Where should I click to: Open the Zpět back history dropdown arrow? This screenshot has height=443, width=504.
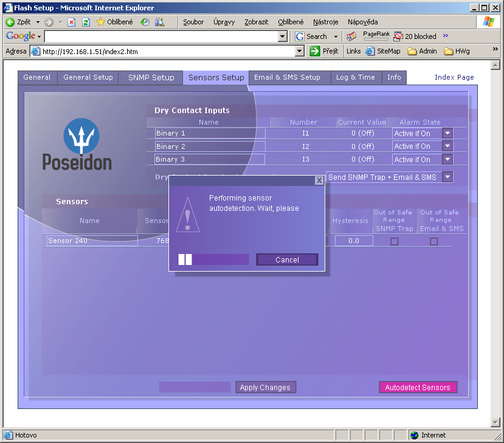(38, 22)
